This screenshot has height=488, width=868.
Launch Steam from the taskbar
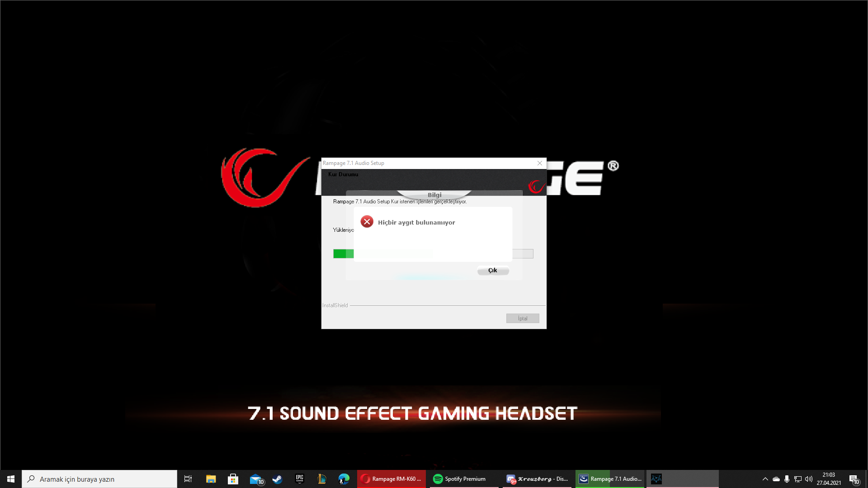coord(277,479)
